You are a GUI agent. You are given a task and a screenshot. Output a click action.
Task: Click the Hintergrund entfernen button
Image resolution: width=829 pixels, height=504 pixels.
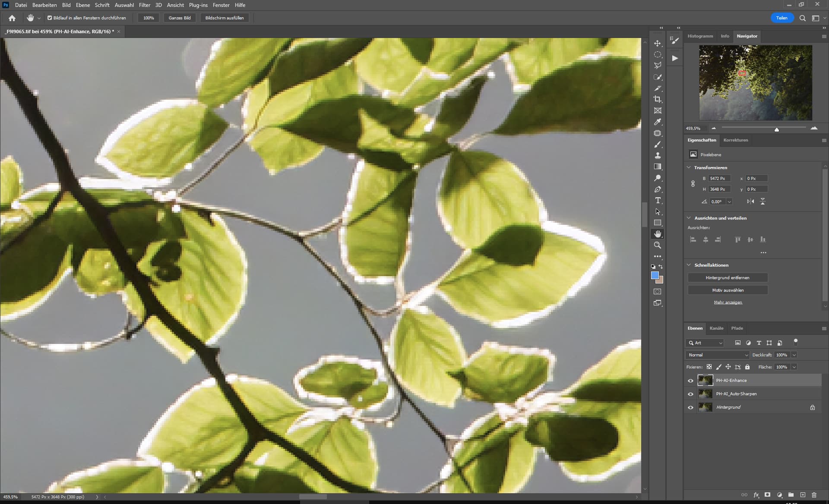(727, 278)
